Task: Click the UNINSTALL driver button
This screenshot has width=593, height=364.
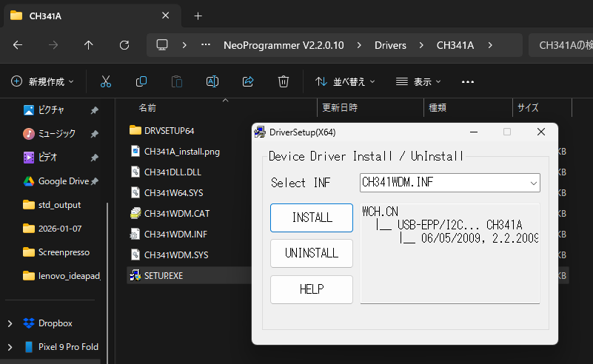Action: click(x=312, y=253)
